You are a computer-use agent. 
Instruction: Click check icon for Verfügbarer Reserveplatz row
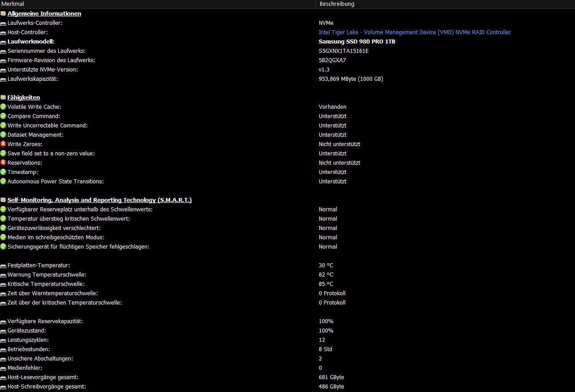point(3,209)
